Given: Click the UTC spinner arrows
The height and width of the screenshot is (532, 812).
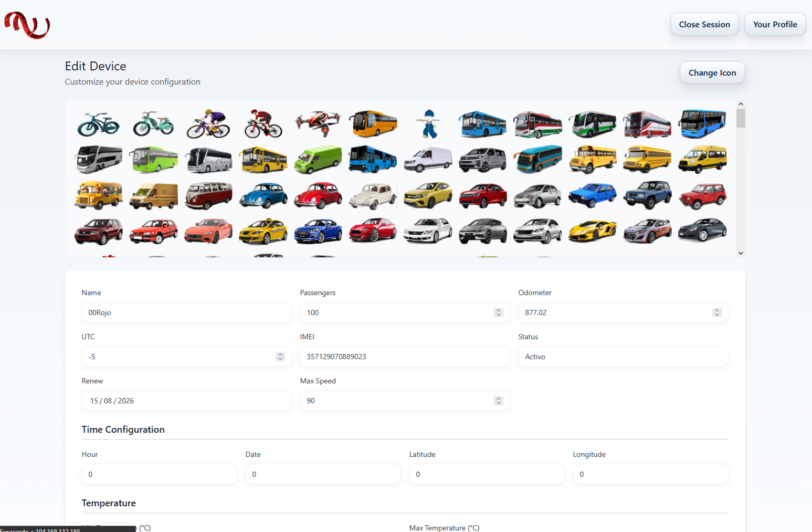Looking at the screenshot, I should click(280, 357).
